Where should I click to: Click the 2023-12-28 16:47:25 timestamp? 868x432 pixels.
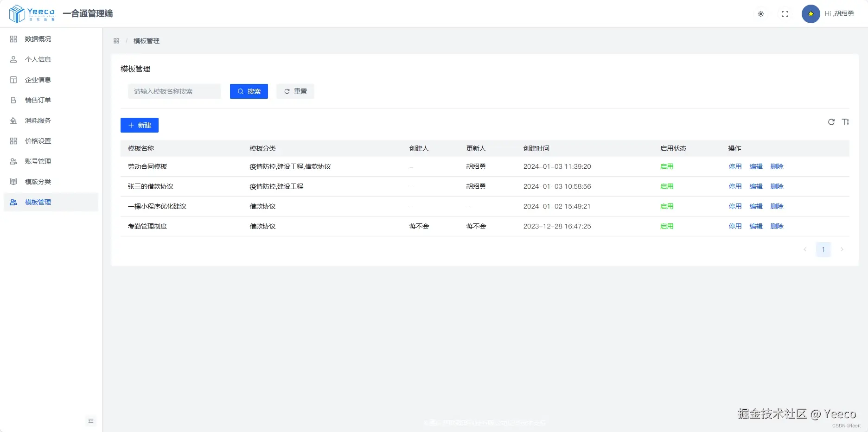(557, 226)
